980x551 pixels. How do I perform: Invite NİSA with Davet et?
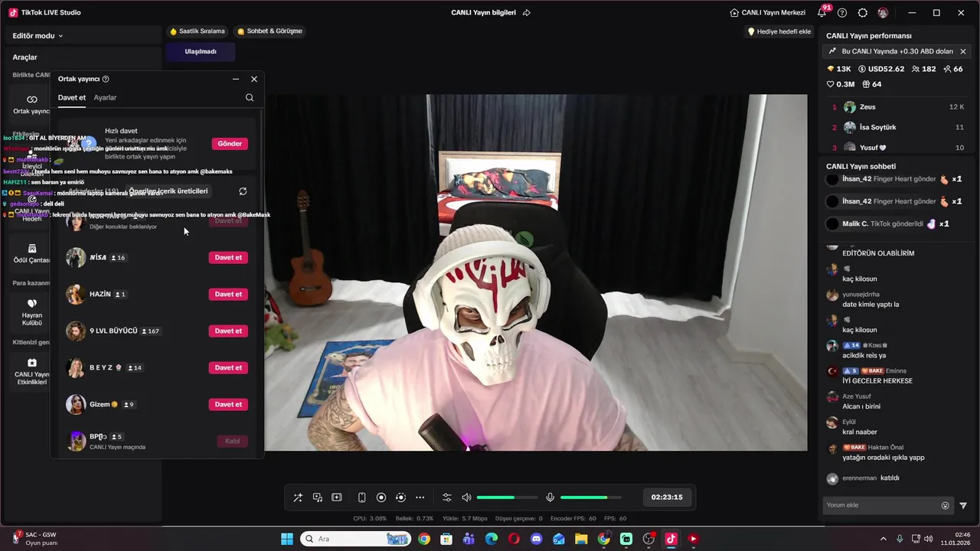pyautogui.click(x=228, y=258)
